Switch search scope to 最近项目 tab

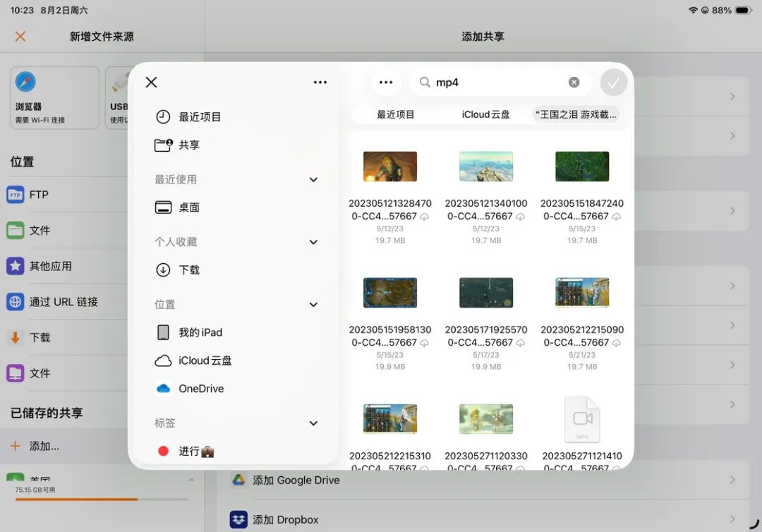click(396, 115)
